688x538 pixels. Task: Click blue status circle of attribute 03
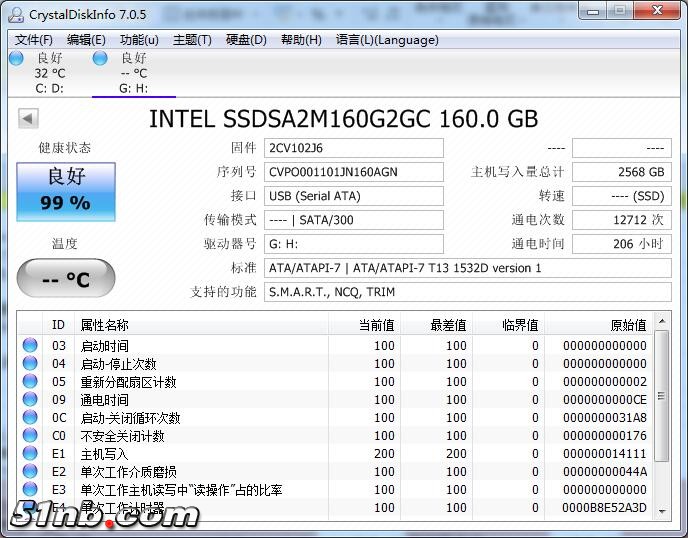pos(30,346)
